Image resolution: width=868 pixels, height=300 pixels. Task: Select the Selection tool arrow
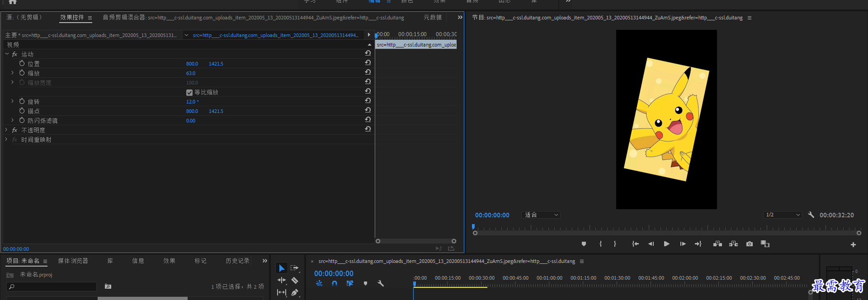point(282,268)
